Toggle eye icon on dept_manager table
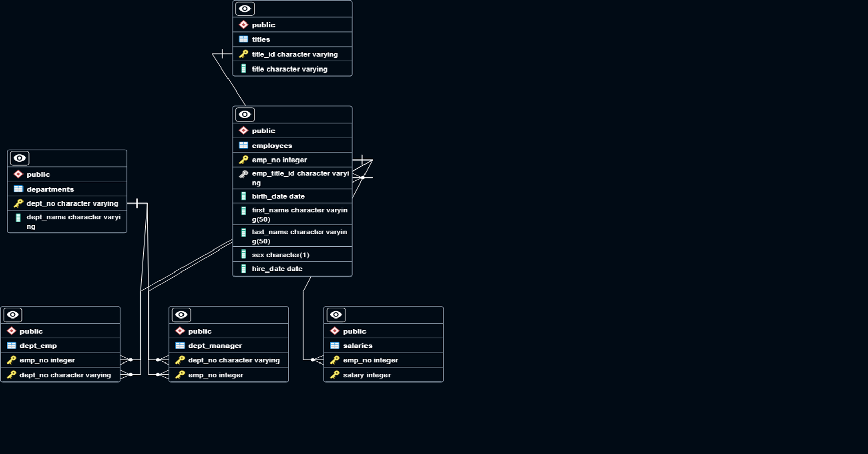This screenshot has height=454, width=868. 181,315
